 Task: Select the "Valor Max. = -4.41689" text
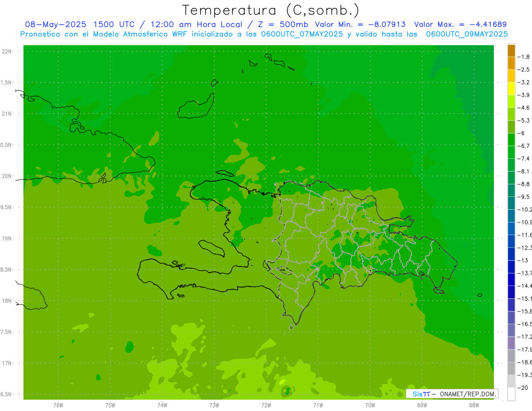[460, 24]
